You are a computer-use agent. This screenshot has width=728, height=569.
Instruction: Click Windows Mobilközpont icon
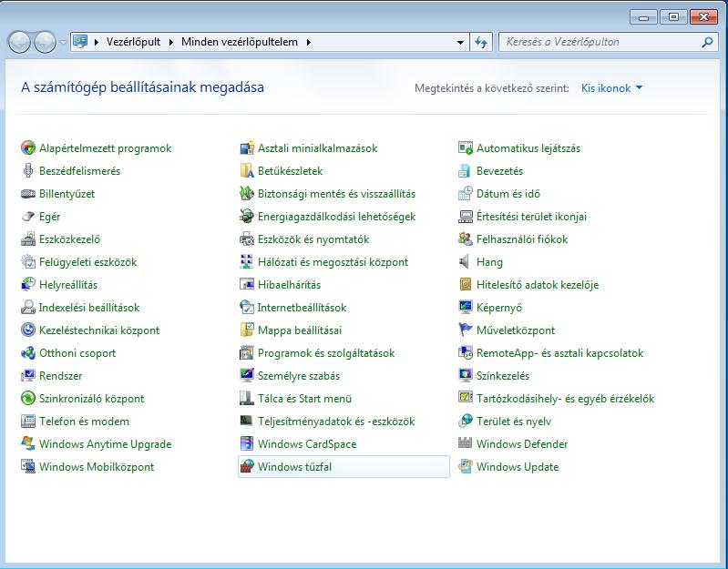[x=28, y=466]
